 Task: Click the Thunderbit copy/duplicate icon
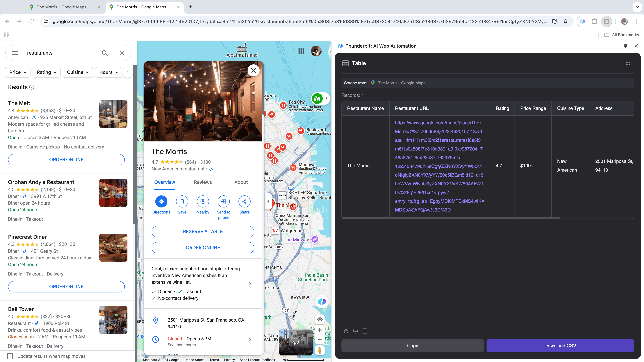pos(365,331)
